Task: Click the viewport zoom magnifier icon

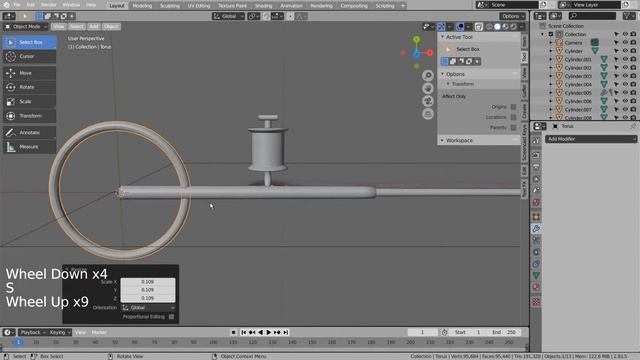Action: pyautogui.click(x=427, y=76)
